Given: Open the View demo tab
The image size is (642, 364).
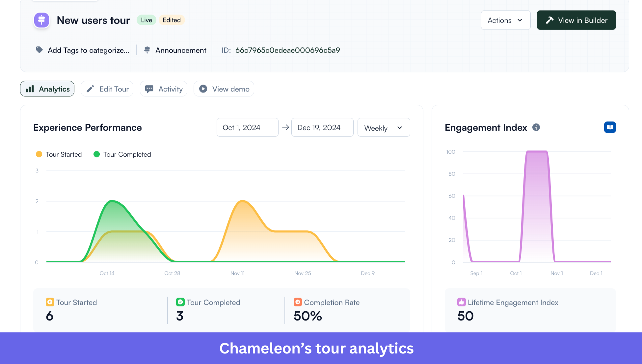Looking at the screenshot, I should tap(224, 89).
